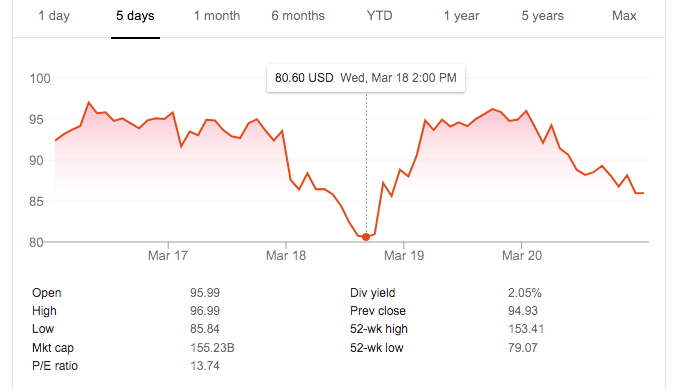This screenshot has height=389, width=677.
Task: Show the 6 months chart view
Action: 298,16
